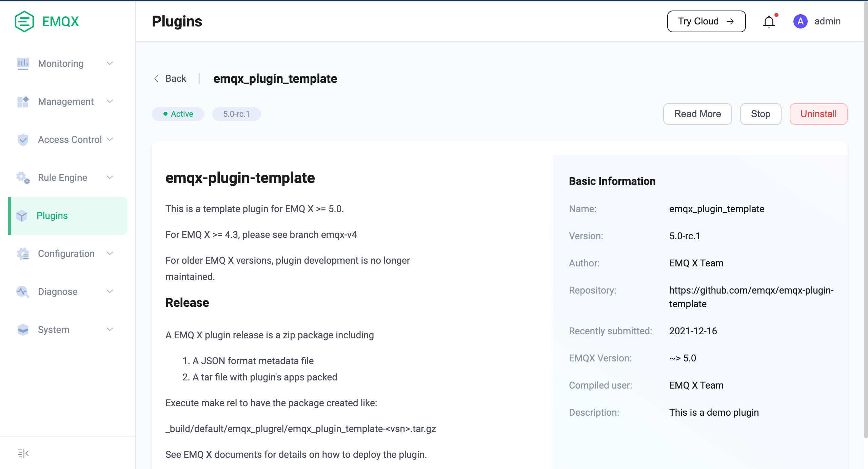Click the Read More button
Viewport: 868px width, 469px height.
coord(697,114)
